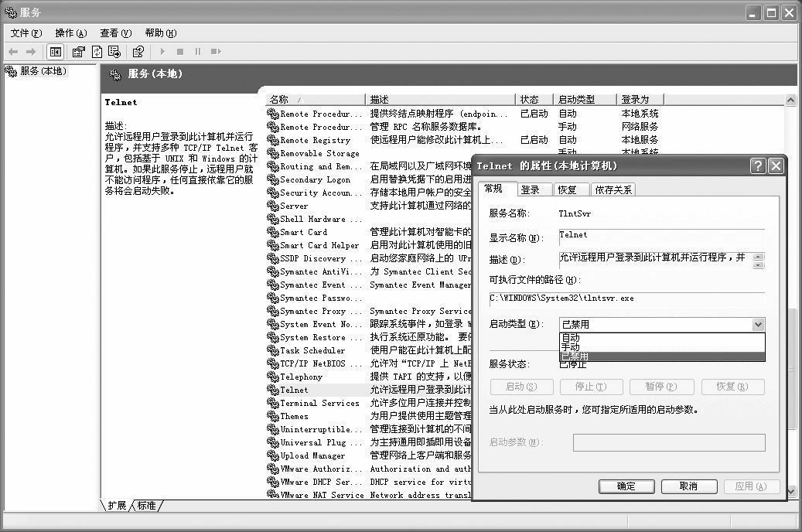Switch to the 依存关系 tab

click(613, 189)
